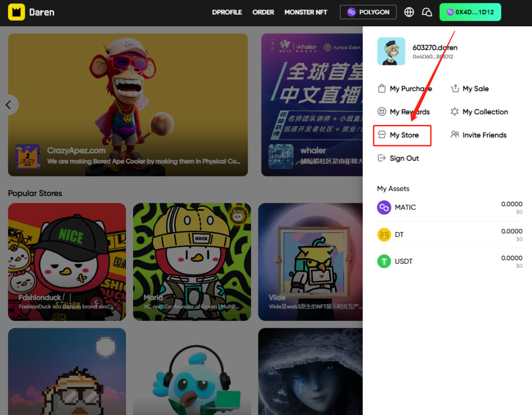Open the DPROFILE nav item
The image size is (532, 415).
click(x=227, y=12)
